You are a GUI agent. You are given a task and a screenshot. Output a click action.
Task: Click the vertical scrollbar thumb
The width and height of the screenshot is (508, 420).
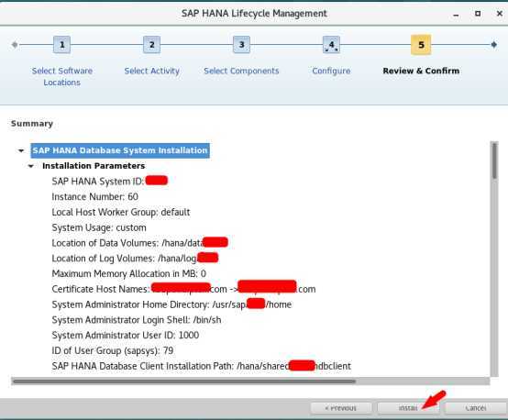pos(494,160)
